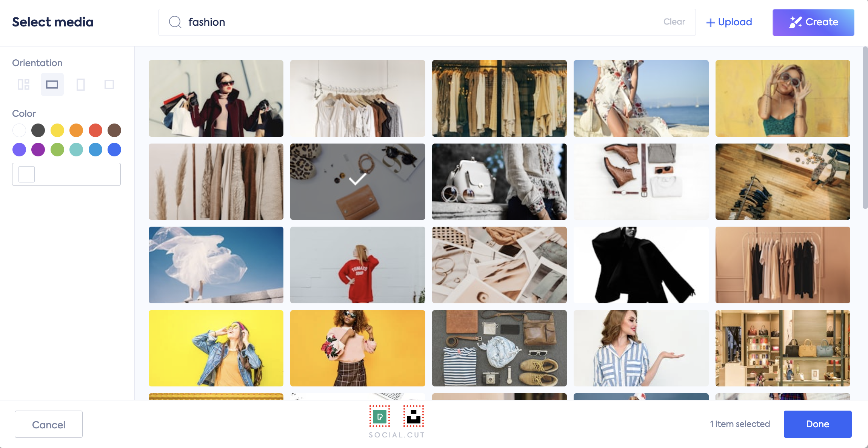Confirm selection with Done

point(818,424)
